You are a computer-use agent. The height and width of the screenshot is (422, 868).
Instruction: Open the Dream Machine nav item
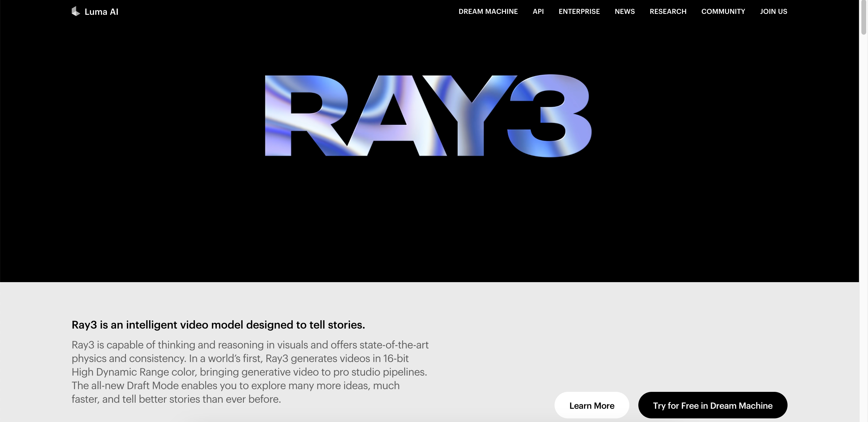pos(488,11)
